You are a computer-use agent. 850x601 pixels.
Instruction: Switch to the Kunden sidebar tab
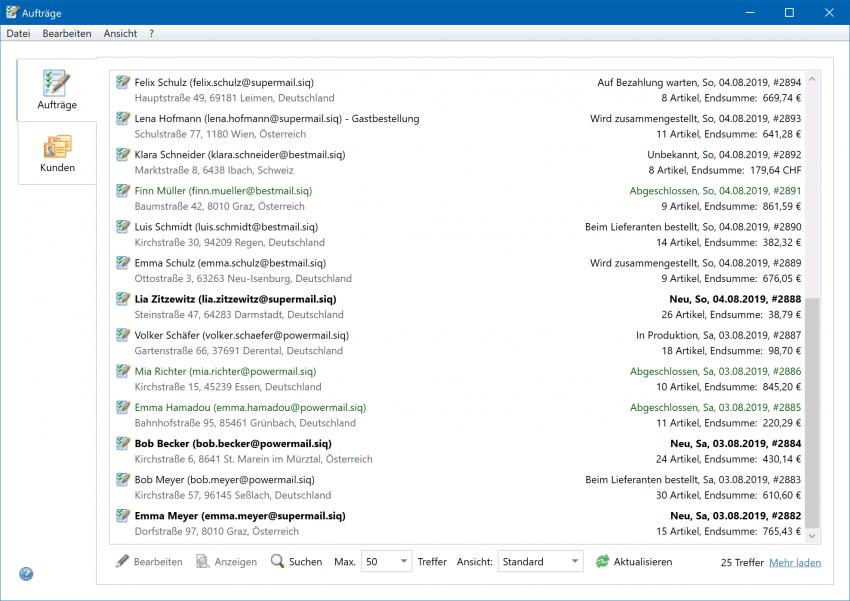[x=56, y=153]
